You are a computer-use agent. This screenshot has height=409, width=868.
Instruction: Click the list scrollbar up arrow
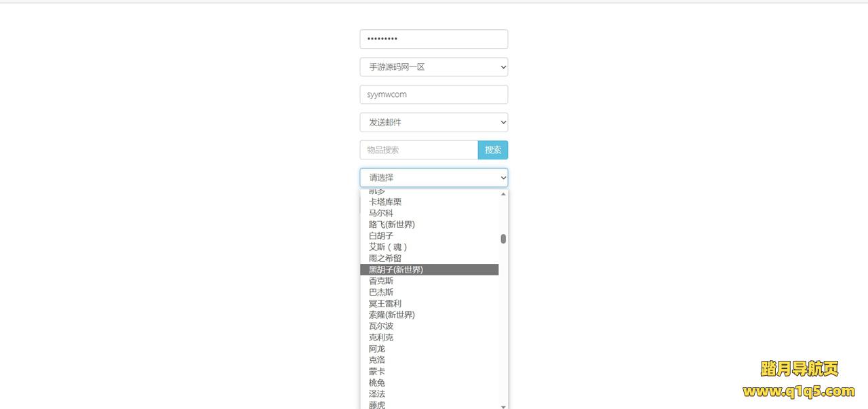(503, 194)
